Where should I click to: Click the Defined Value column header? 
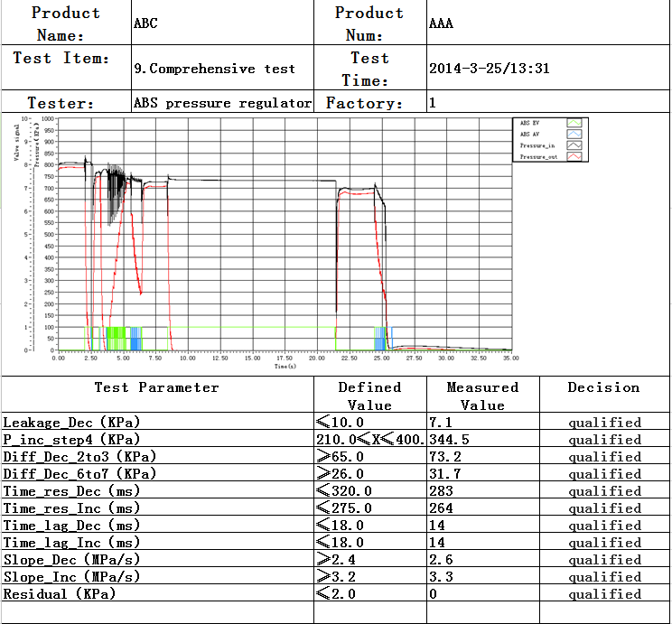(369, 396)
